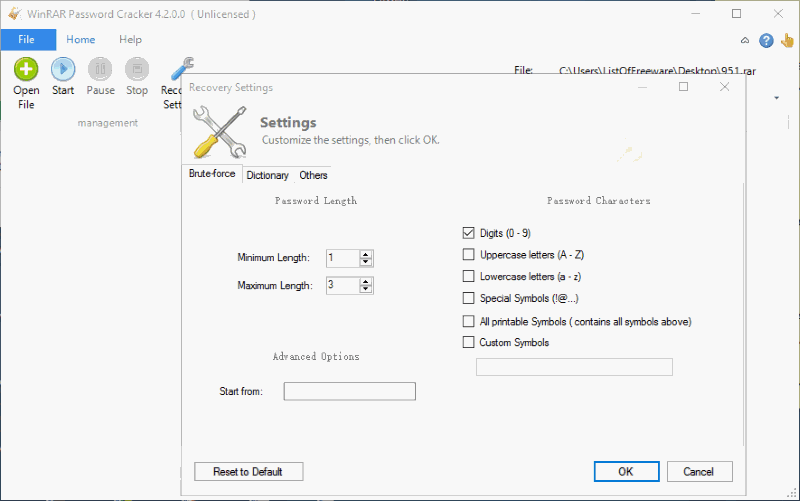The height and width of the screenshot is (501, 800).
Task: Confirm settings with the OK button
Action: tap(626, 471)
